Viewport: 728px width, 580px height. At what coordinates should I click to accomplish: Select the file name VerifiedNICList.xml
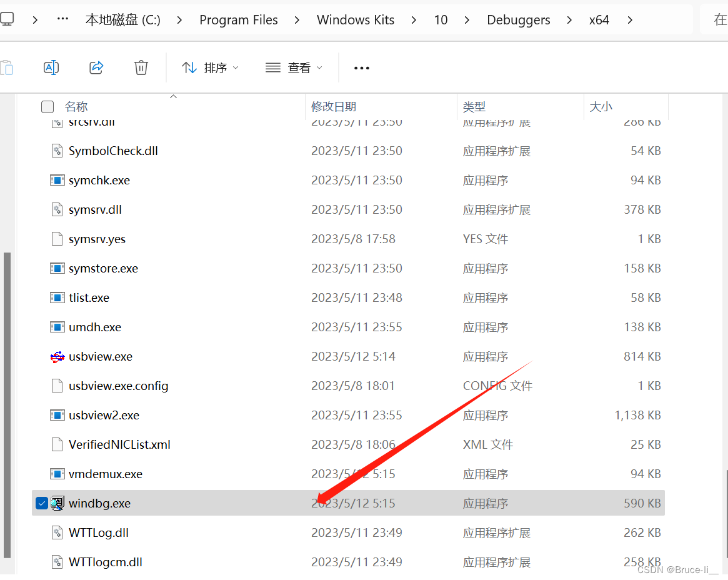pyautogui.click(x=120, y=444)
